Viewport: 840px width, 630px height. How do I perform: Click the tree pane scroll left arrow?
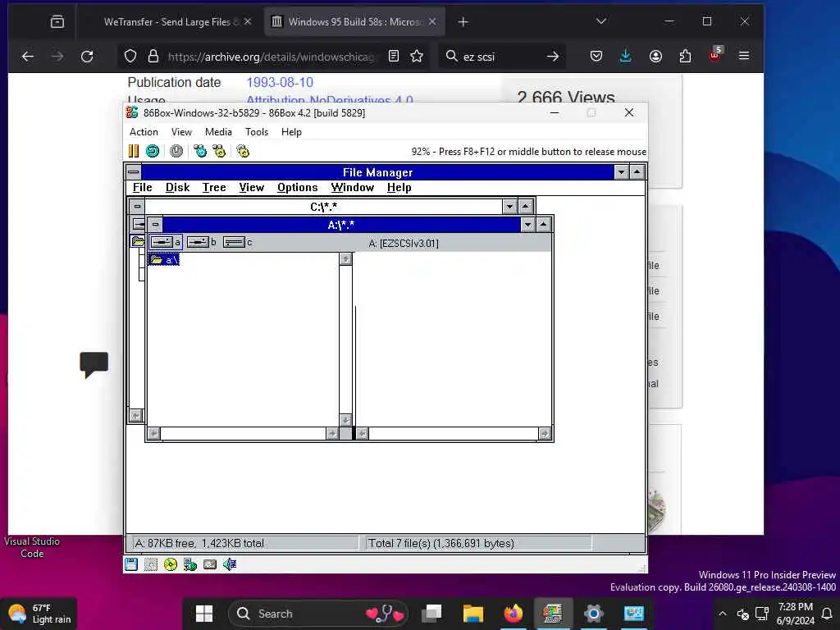click(x=153, y=433)
